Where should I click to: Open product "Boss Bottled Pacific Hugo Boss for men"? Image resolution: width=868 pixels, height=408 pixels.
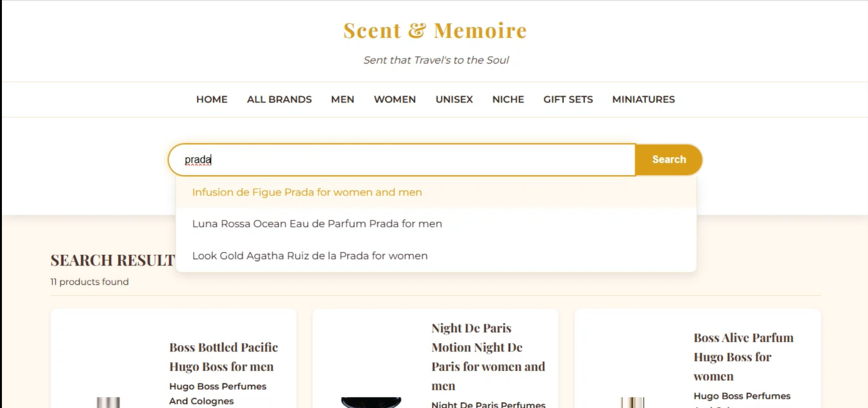[x=223, y=357]
